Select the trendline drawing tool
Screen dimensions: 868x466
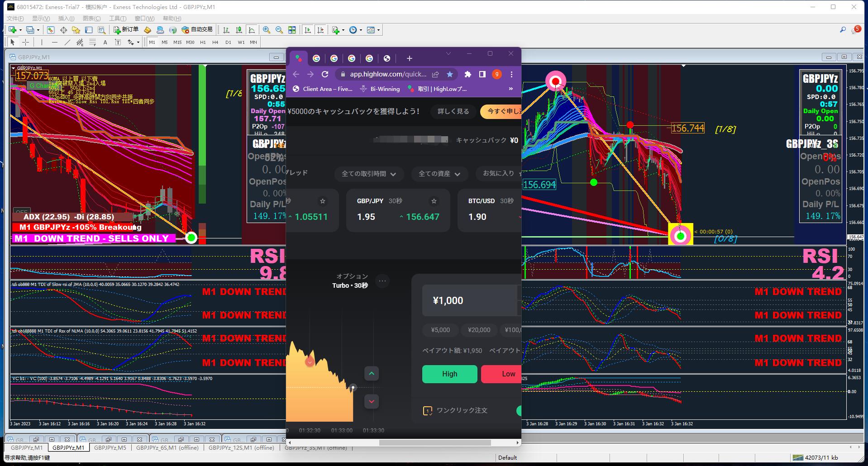67,42
